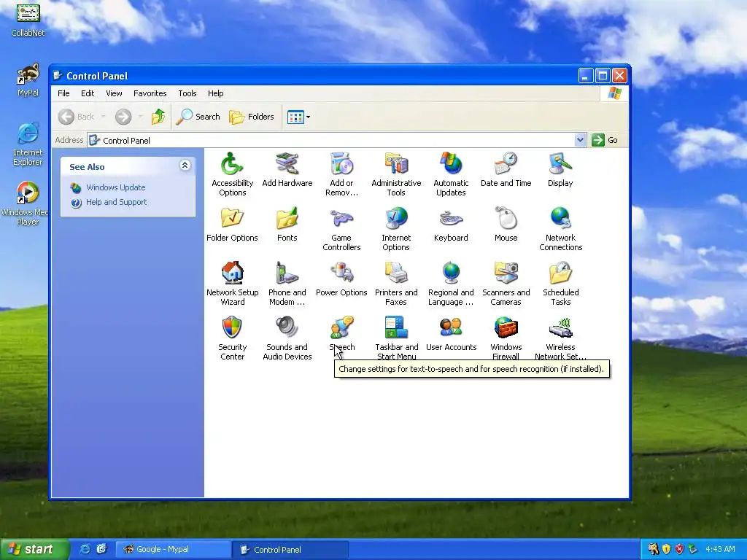The width and height of the screenshot is (747, 560).
Task: Select the Automatic Updates icon
Action: click(451, 174)
